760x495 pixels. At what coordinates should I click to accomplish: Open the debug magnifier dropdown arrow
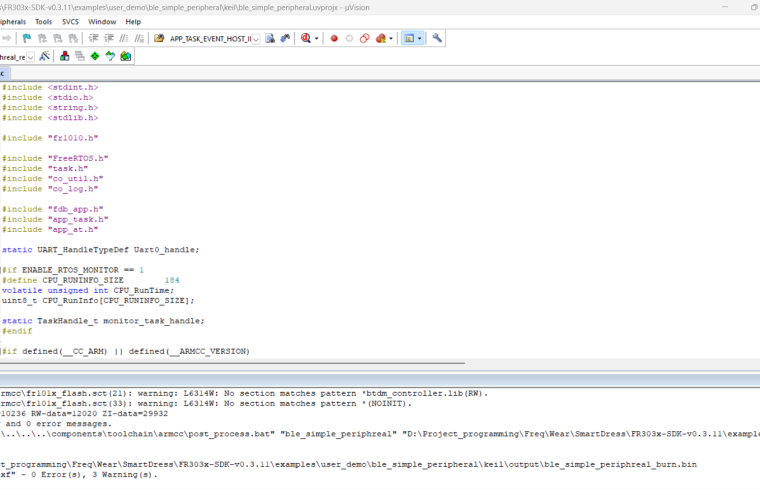tap(317, 39)
